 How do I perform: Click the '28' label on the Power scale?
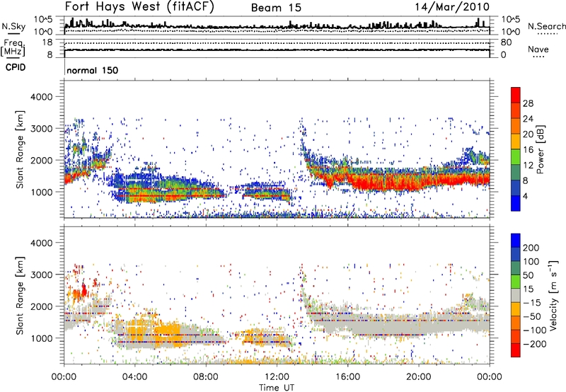[528, 103]
